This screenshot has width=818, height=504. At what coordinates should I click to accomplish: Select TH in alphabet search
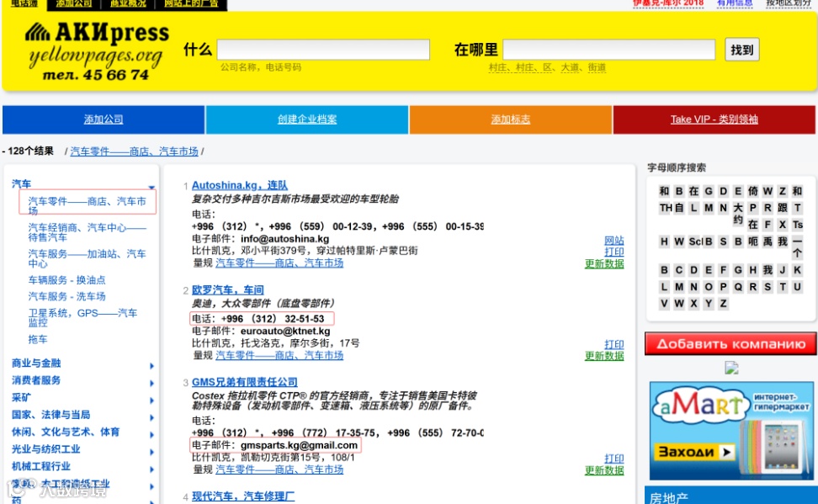pos(666,208)
